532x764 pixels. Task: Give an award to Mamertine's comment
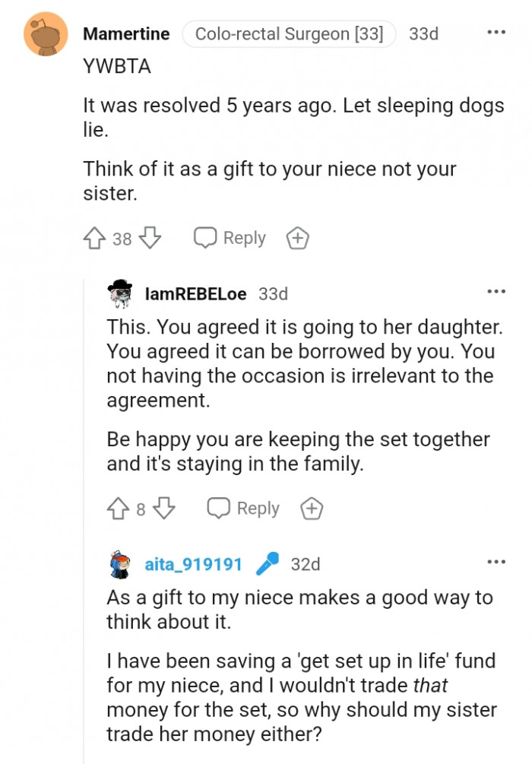coord(298,238)
